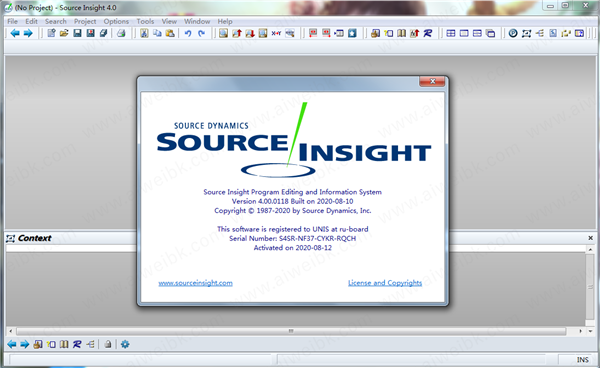Screen dimensions: 600x368
Task: Search forward with the red down-arrow icon
Action: pos(250,33)
